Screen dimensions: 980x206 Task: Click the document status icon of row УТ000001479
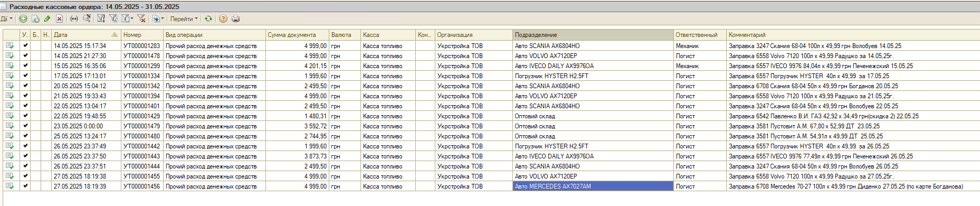10,126
